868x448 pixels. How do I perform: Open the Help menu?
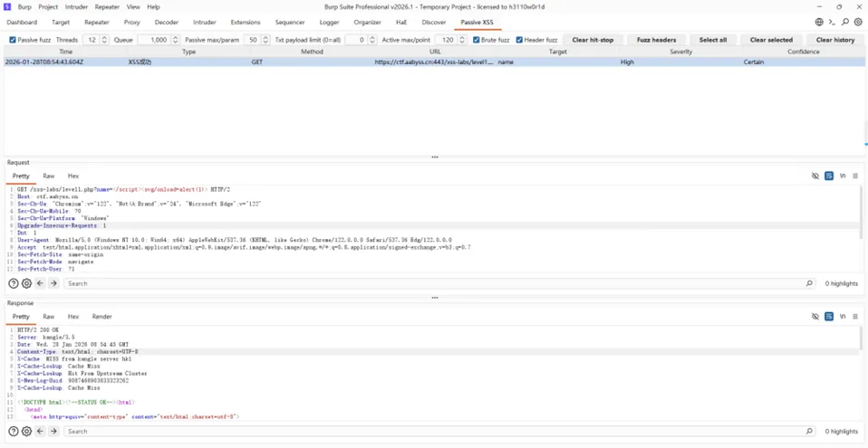coord(153,7)
